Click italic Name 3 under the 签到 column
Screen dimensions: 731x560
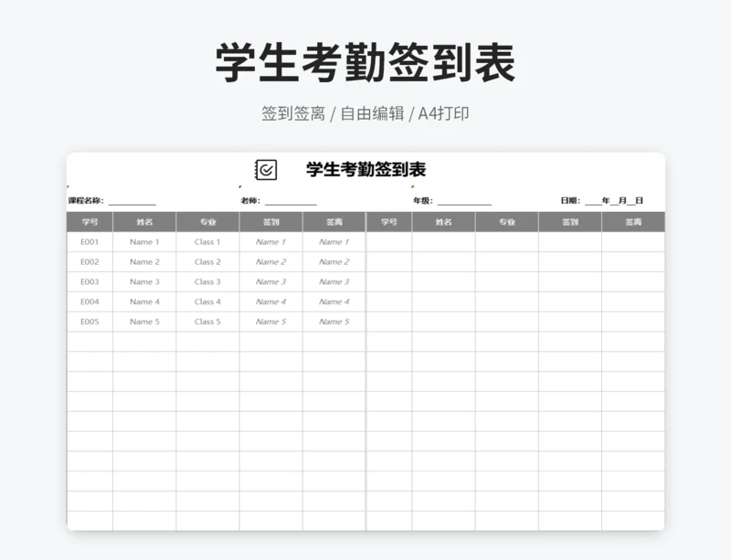click(270, 281)
